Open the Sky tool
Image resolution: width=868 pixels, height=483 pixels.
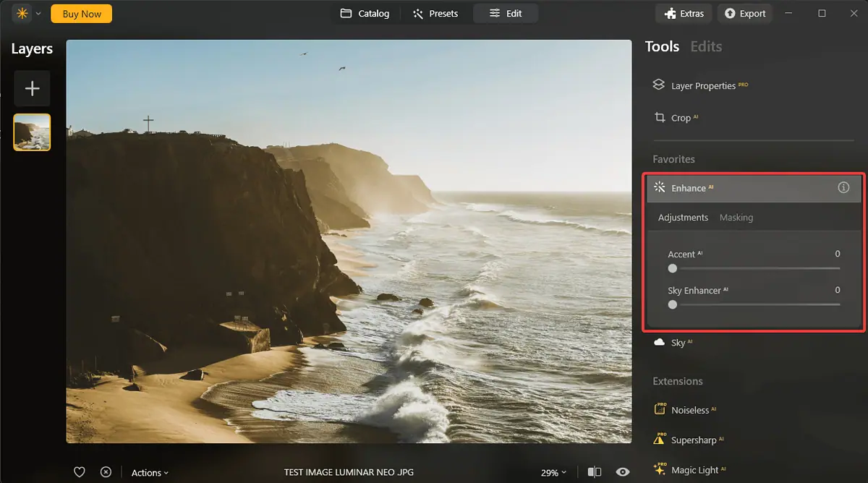pyautogui.click(x=677, y=343)
